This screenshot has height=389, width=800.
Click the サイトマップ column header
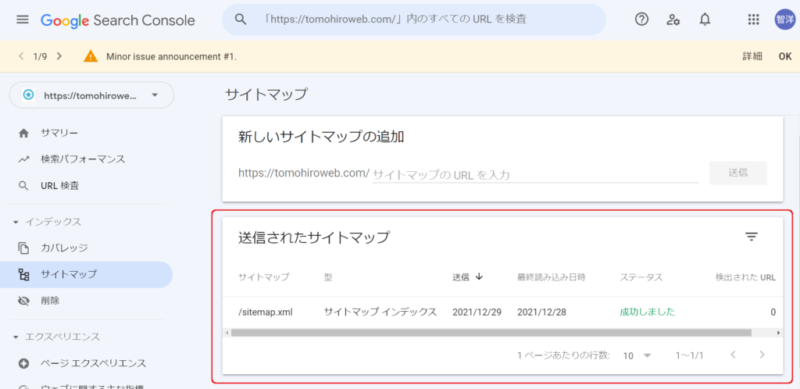pos(264,277)
